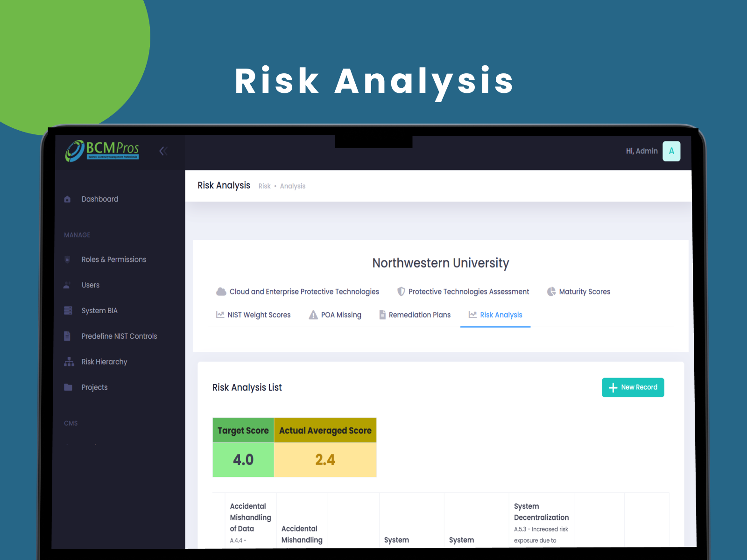Image resolution: width=747 pixels, height=560 pixels.
Task: Click the Projects folder icon
Action: pyautogui.click(x=68, y=387)
